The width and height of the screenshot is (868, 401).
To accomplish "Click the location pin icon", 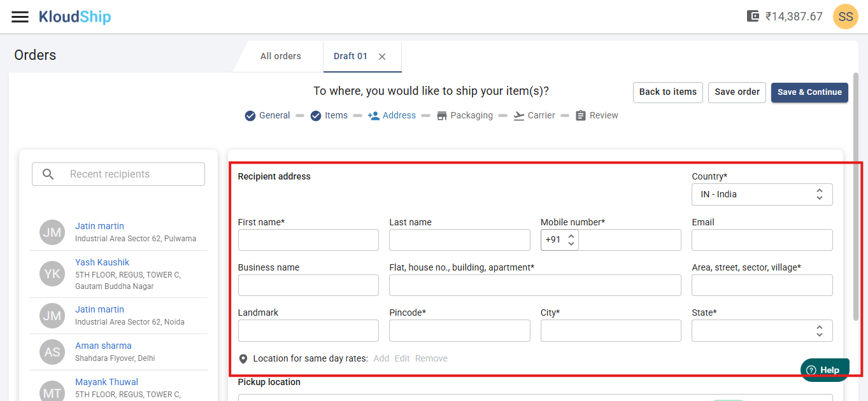I will (243, 359).
